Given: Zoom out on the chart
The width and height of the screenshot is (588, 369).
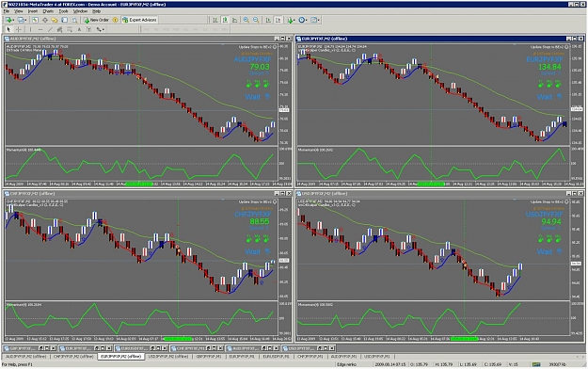Looking at the screenshot, I should 256,20.
